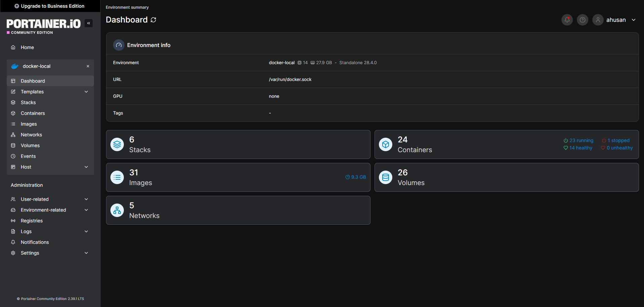Open the Registries page
This screenshot has width=644, height=307.
click(31, 221)
